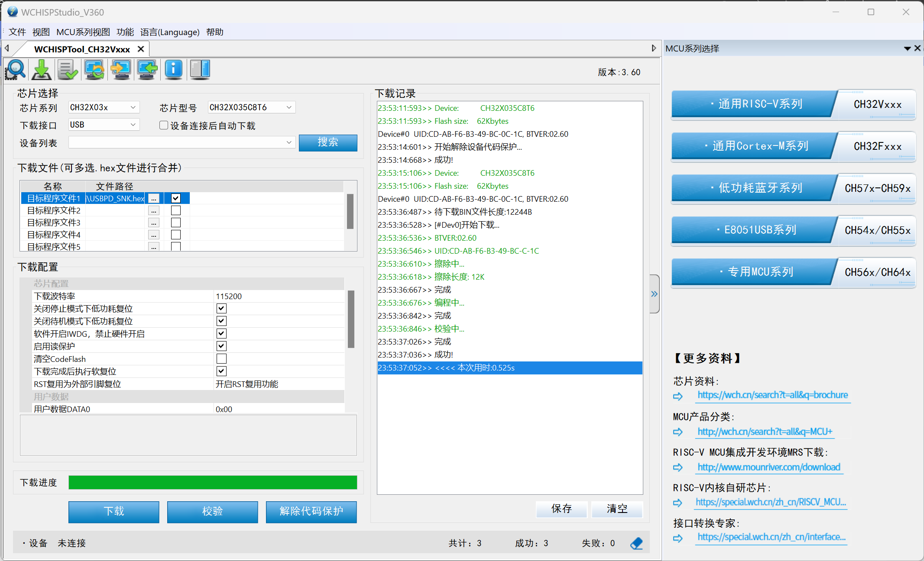This screenshot has height=561, width=924.
Task: Click 保存 to save download log
Action: tap(561, 509)
